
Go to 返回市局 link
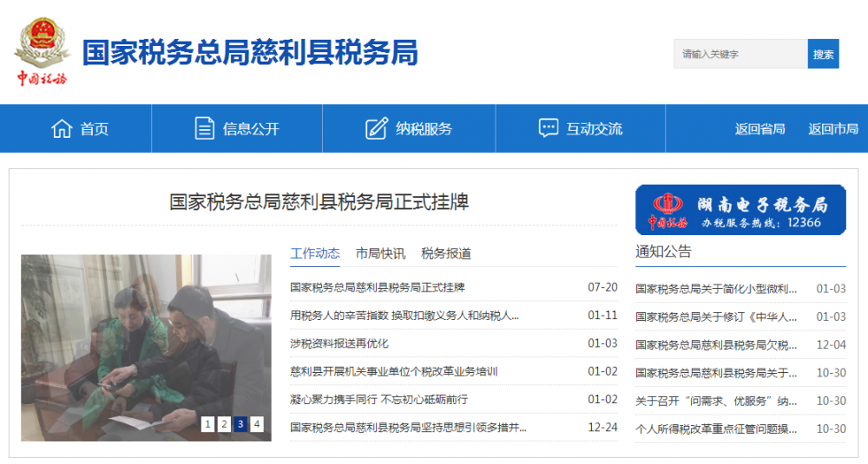pos(832,128)
